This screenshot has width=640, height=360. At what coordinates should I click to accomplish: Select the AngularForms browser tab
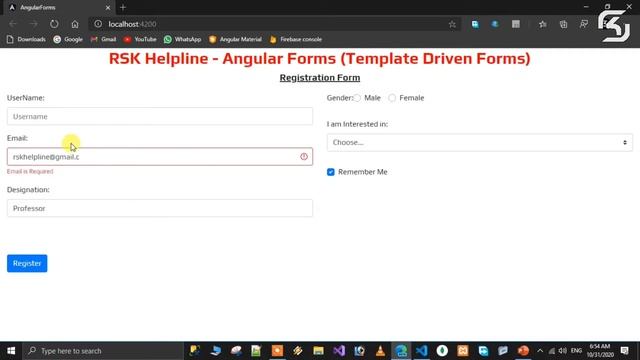coord(60,7)
